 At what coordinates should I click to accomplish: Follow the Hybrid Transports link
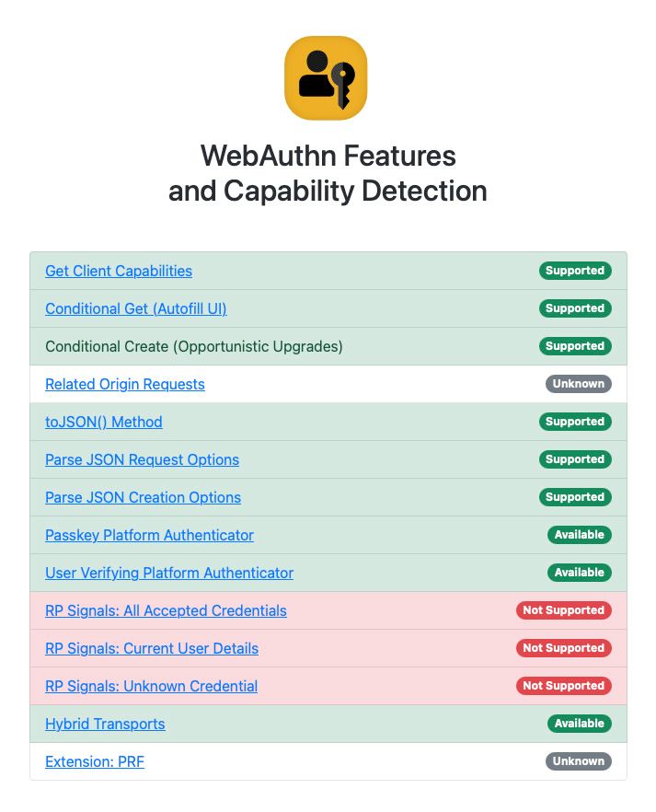[x=105, y=725]
